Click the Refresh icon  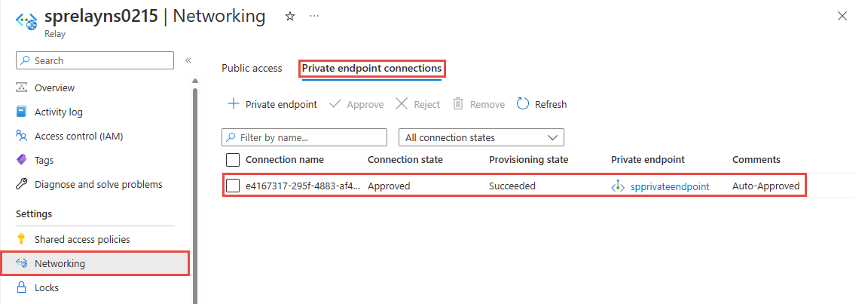523,104
